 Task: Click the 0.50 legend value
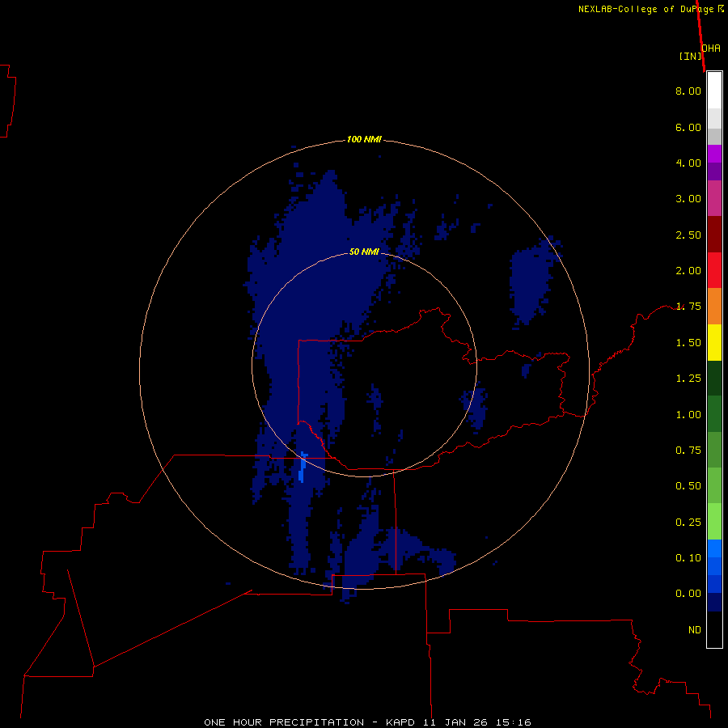tap(688, 486)
